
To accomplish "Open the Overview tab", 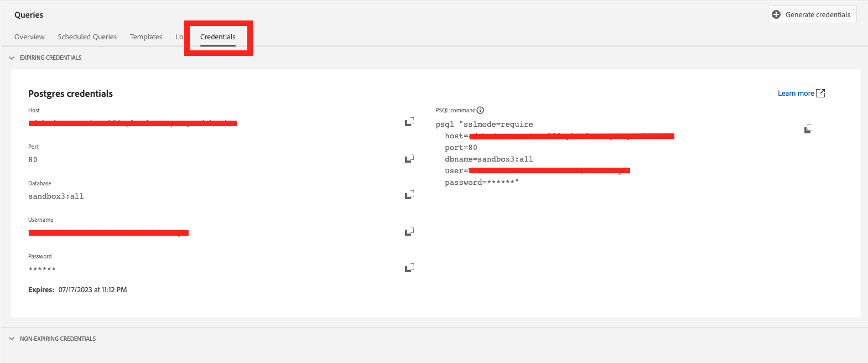I will [x=29, y=37].
